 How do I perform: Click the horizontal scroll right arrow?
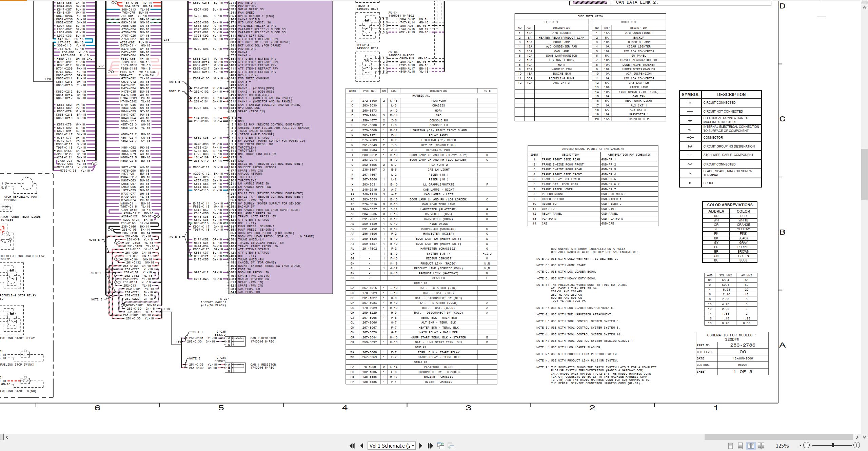tap(857, 437)
